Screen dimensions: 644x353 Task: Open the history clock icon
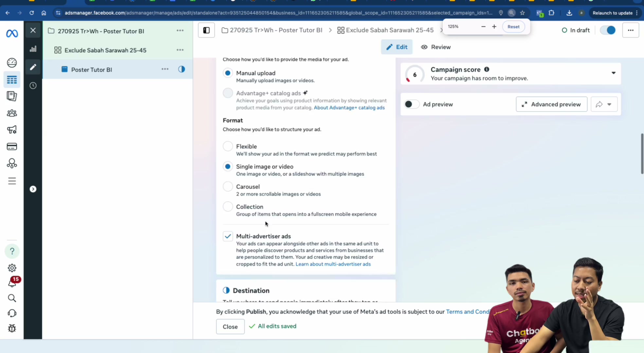33,86
